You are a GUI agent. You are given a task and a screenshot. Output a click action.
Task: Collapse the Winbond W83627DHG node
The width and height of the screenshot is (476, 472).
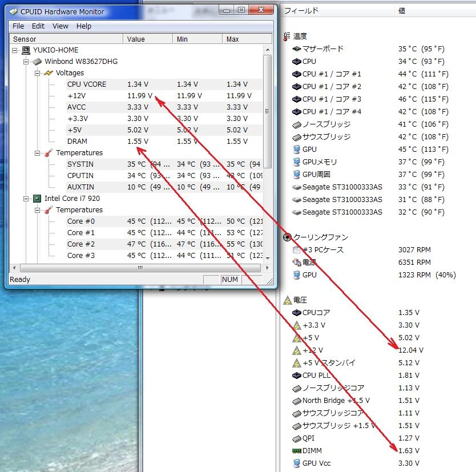point(26,62)
